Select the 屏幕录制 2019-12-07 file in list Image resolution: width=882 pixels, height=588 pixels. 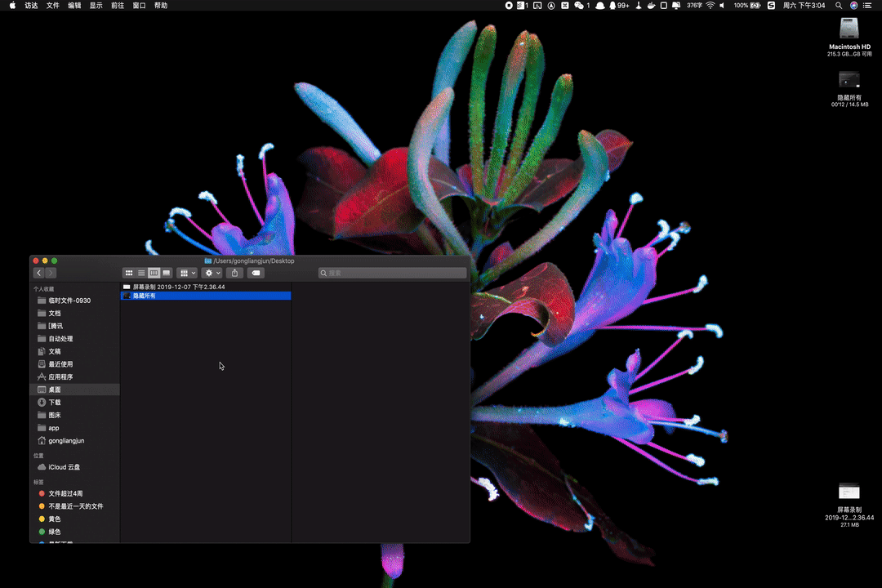[179, 287]
